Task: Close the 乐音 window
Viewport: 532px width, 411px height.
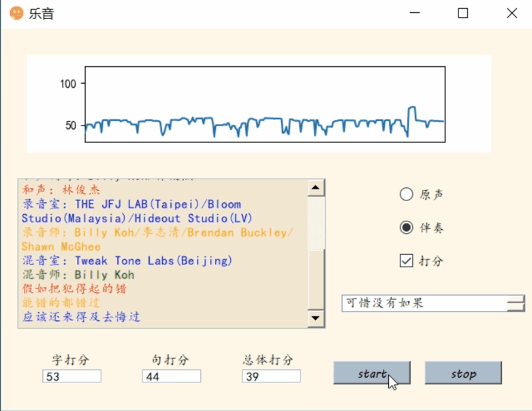Action: click(x=512, y=13)
